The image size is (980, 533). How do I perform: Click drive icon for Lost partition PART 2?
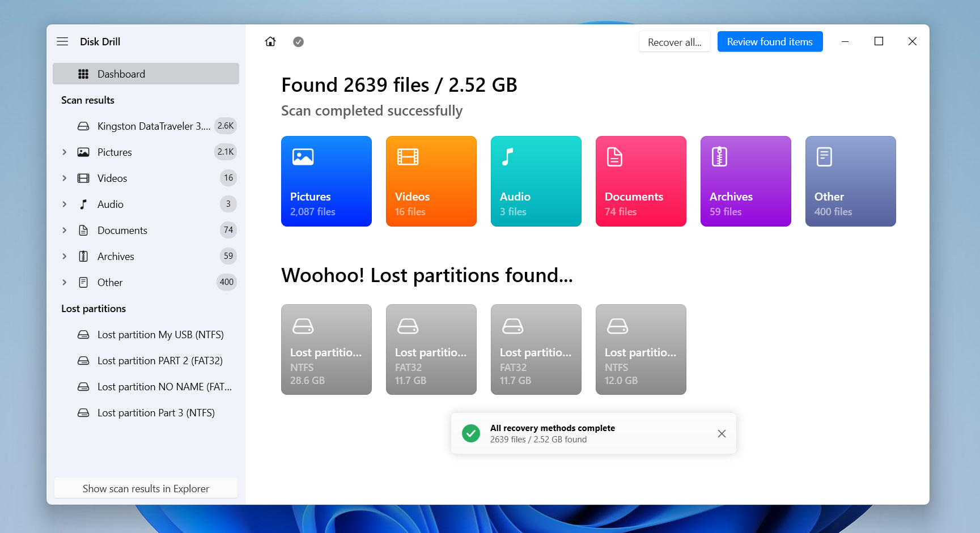83,360
